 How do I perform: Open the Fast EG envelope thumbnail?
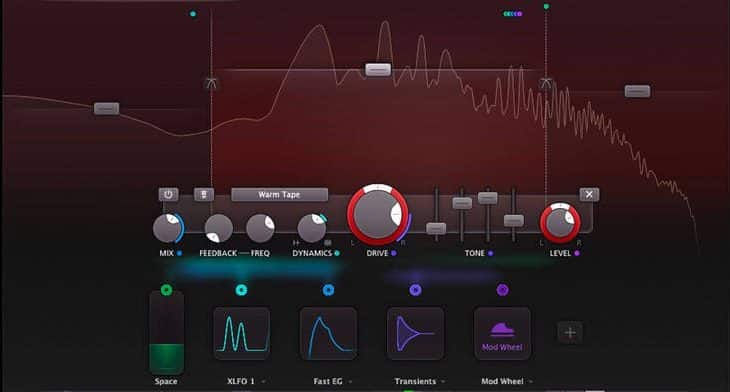(328, 333)
